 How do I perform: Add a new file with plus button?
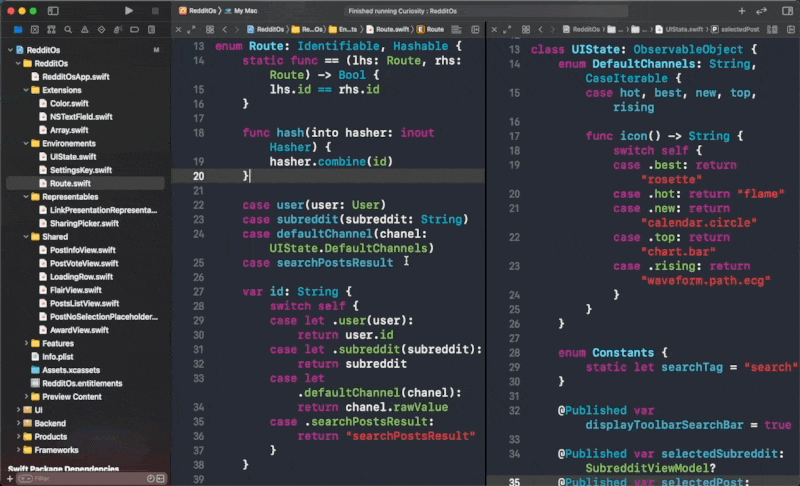click(8, 480)
